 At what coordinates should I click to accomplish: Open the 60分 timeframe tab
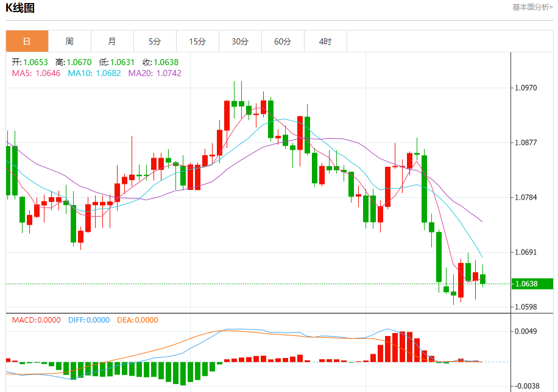point(283,41)
